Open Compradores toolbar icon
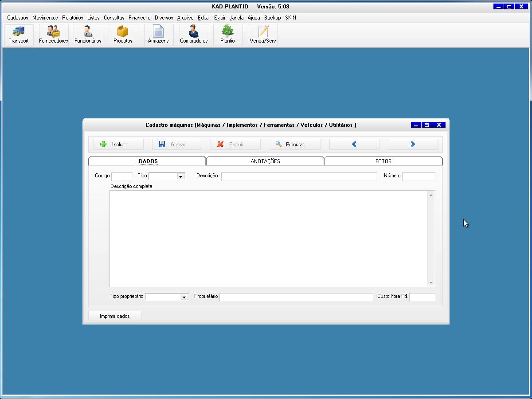This screenshot has width=532, height=399. tap(194, 35)
